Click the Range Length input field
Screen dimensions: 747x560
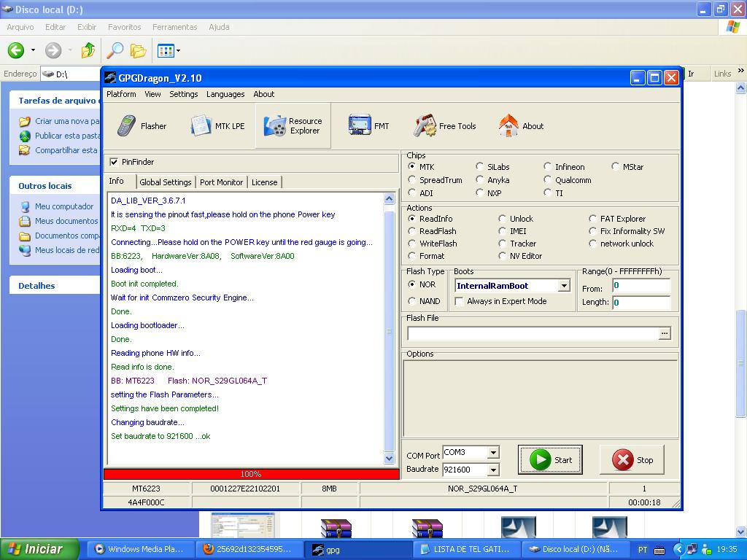tap(641, 303)
